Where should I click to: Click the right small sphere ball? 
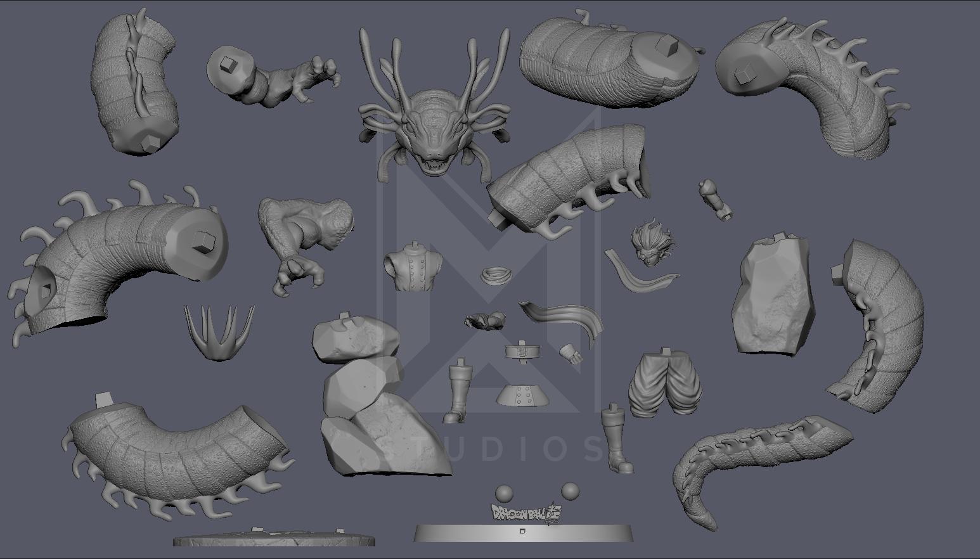coord(570,491)
